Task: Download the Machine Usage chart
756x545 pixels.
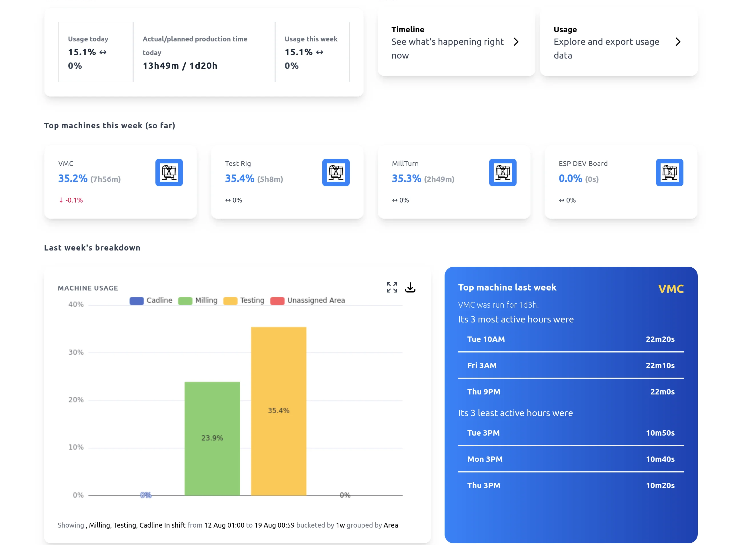Action: click(x=410, y=287)
